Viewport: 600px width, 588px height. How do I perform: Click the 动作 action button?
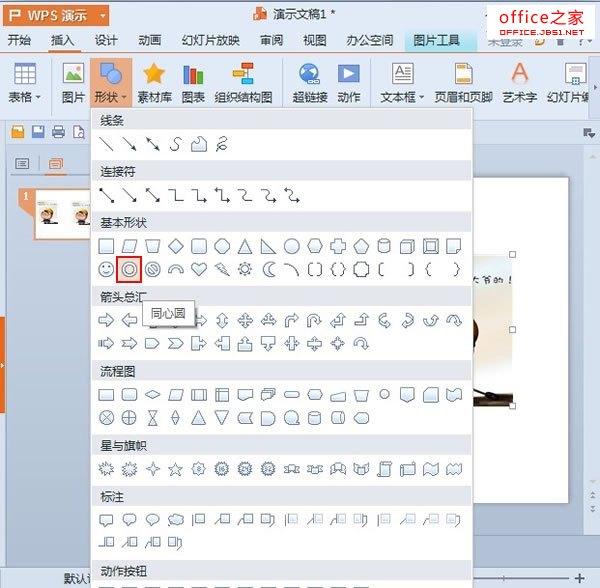pyautogui.click(x=349, y=83)
